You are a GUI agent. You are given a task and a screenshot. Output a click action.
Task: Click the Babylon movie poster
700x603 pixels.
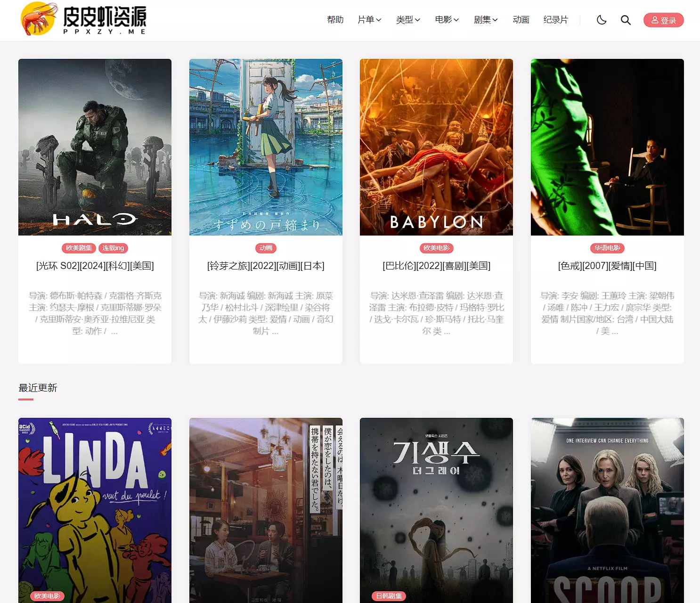pos(436,147)
